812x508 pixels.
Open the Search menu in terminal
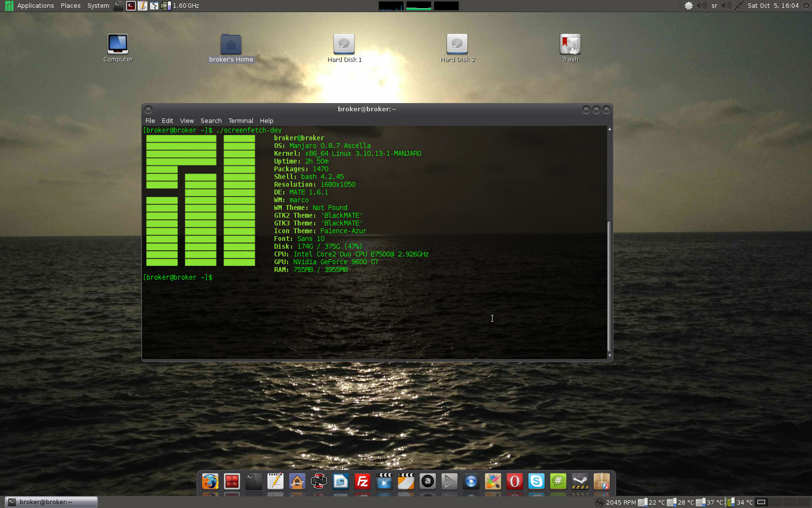coord(211,121)
